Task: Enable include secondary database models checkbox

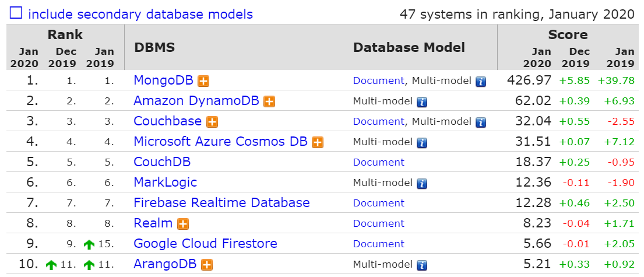Action: [16, 13]
